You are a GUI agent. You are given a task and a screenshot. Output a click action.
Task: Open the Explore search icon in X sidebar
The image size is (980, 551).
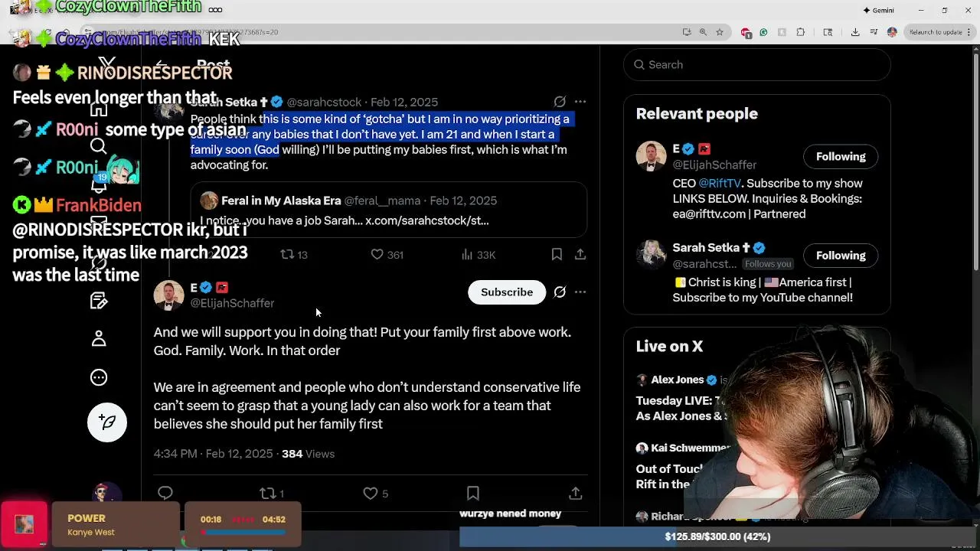(99, 146)
